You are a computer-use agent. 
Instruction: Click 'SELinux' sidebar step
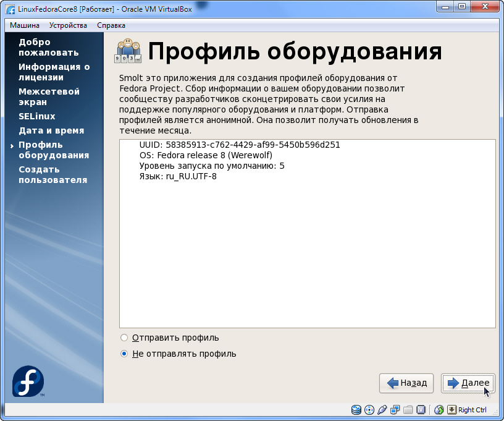(x=37, y=116)
